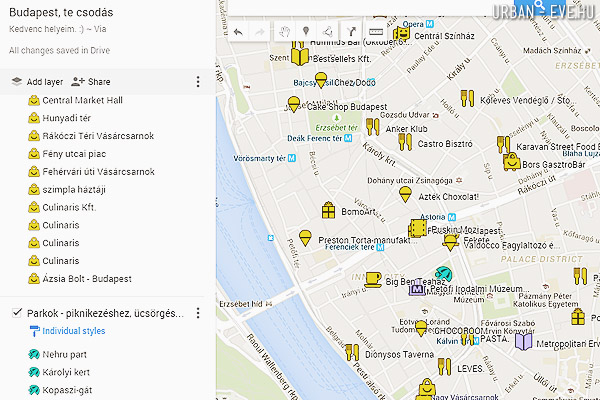The width and height of the screenshot is (600, 400).
Task: Click Karaván Street Food marker
Action: (x=503, y=145)
